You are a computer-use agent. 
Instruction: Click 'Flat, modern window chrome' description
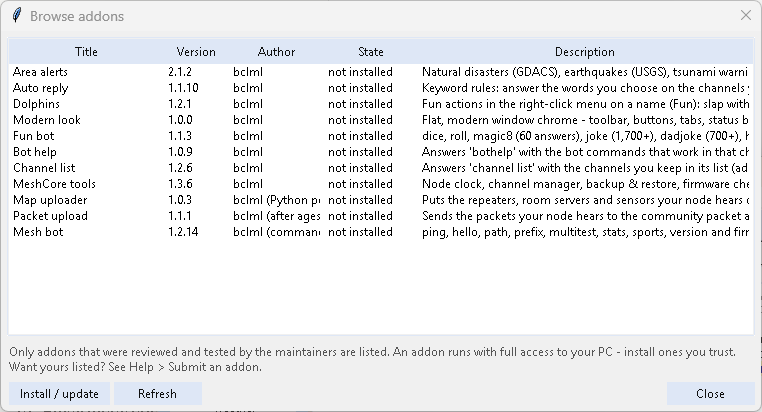pos(585,120)
